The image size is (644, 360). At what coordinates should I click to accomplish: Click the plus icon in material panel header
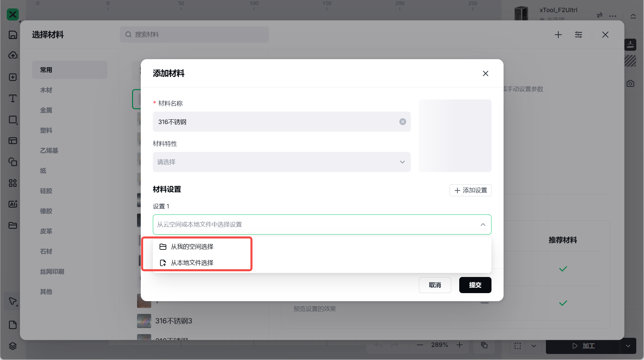click(x=558, y=35)
